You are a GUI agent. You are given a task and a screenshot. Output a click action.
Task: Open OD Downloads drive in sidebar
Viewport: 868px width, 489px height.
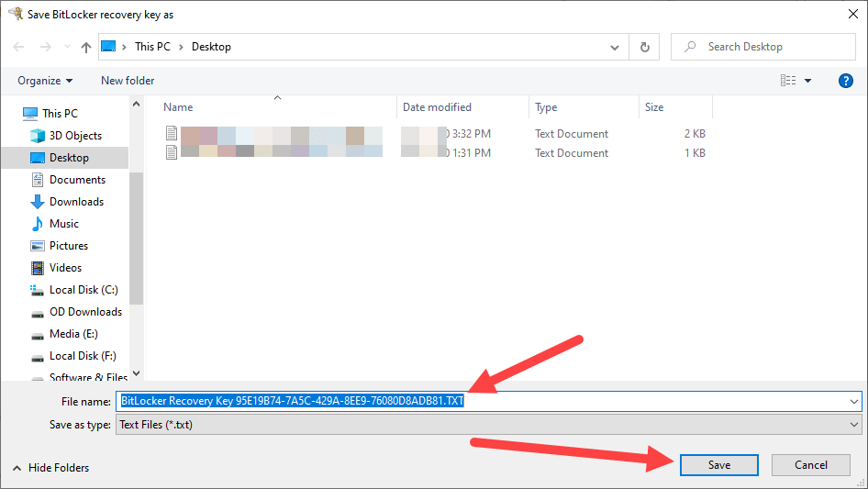point(85,312)
